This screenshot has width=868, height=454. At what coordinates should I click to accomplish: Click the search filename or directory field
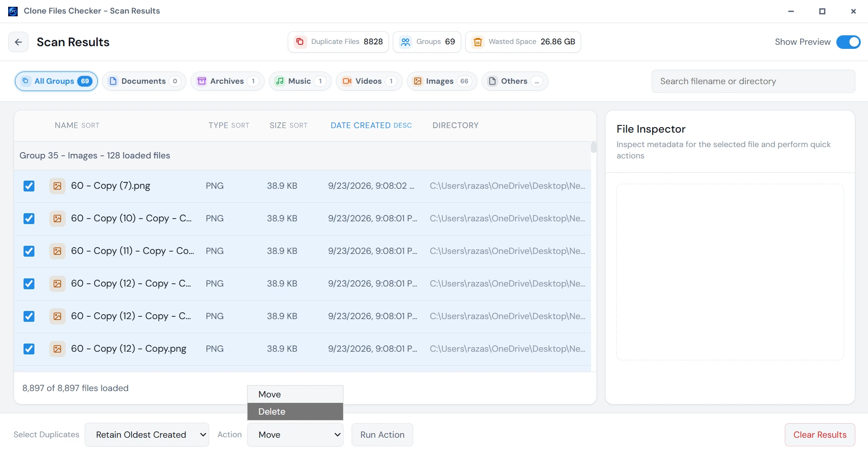click(x=753, y=81)
